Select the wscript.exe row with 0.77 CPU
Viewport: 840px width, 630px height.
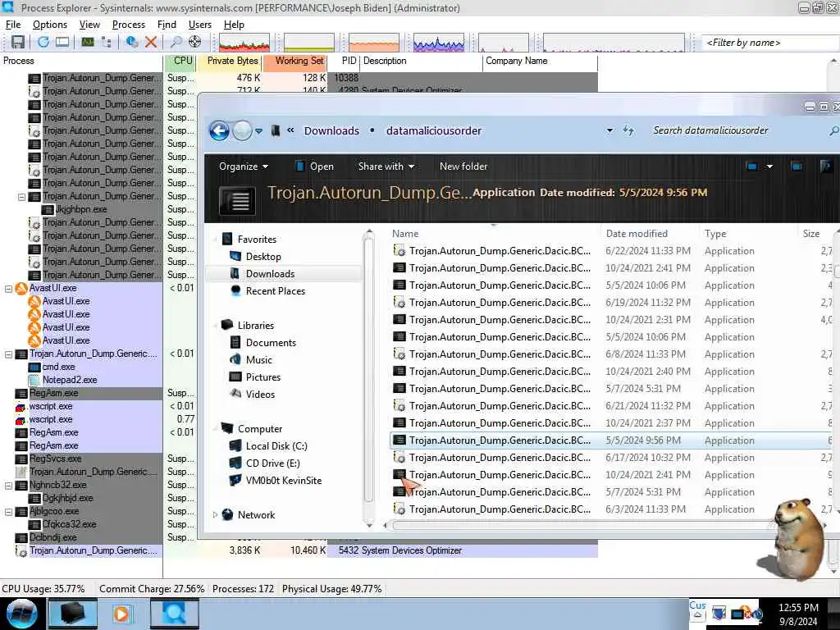51,419
